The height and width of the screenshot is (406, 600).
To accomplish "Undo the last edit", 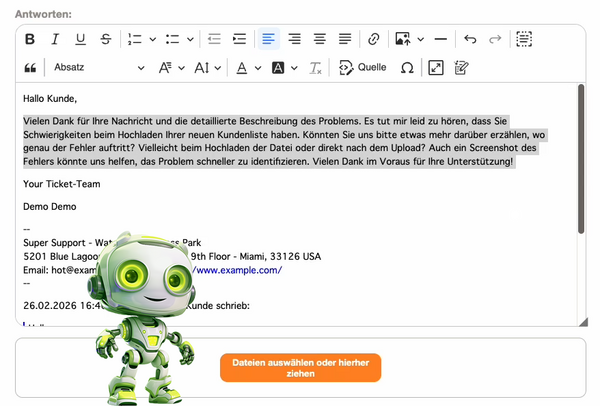I will [470, 39].
